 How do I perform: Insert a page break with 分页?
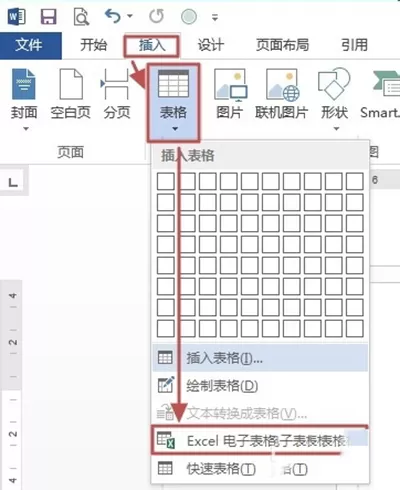[x=116, y=94]
